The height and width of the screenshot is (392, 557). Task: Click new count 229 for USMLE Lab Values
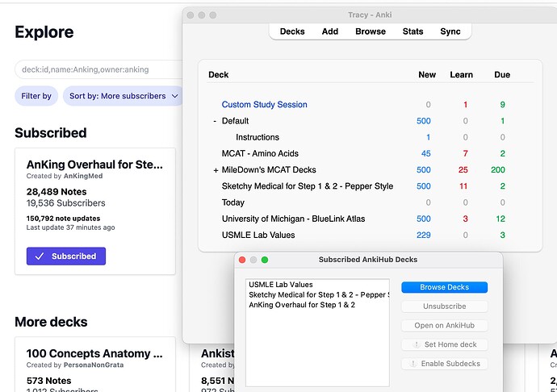point(424,236)
